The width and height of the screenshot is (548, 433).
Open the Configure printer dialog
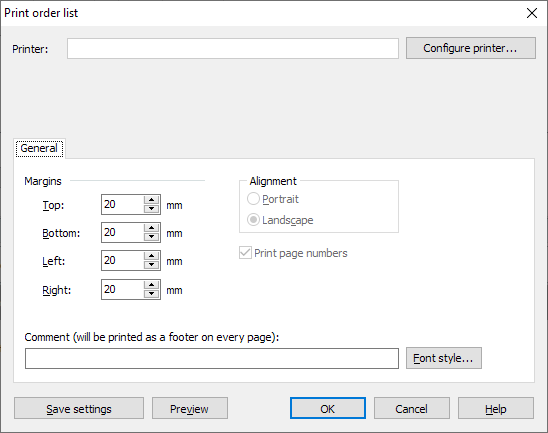470,48
